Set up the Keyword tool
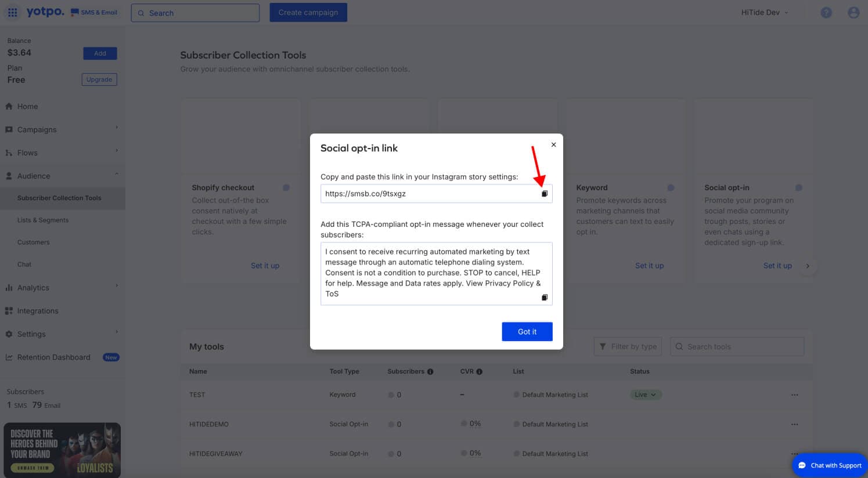 coord(649,266)
